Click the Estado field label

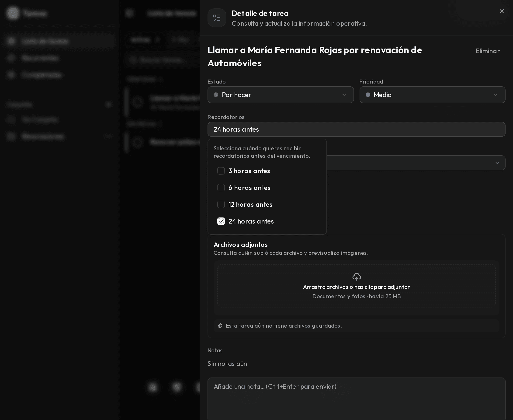pos(217,81)
